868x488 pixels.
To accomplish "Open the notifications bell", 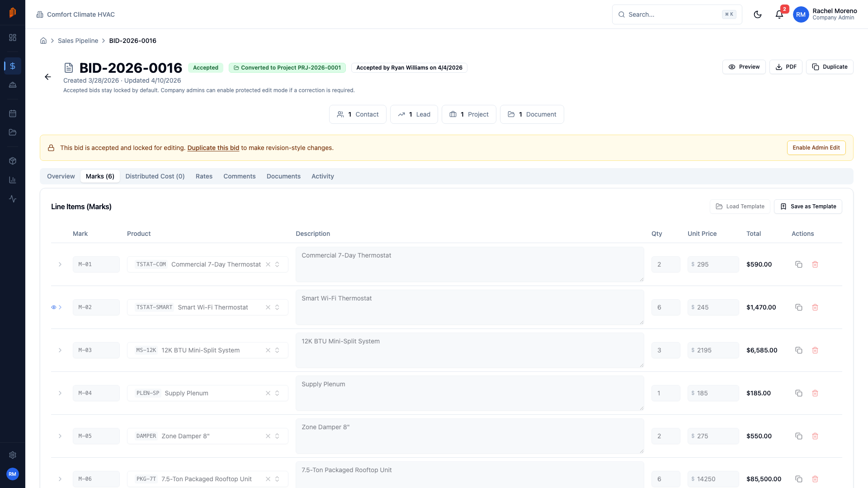I will tap(779, 14).
